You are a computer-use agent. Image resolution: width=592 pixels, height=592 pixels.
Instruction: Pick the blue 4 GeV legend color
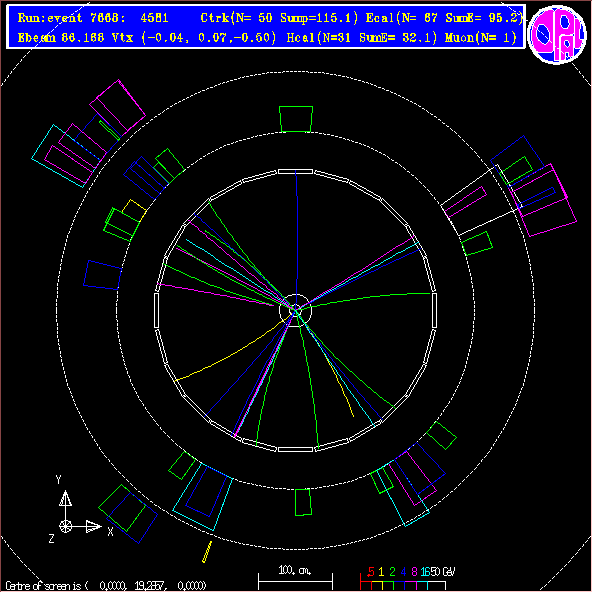[399, 585]
